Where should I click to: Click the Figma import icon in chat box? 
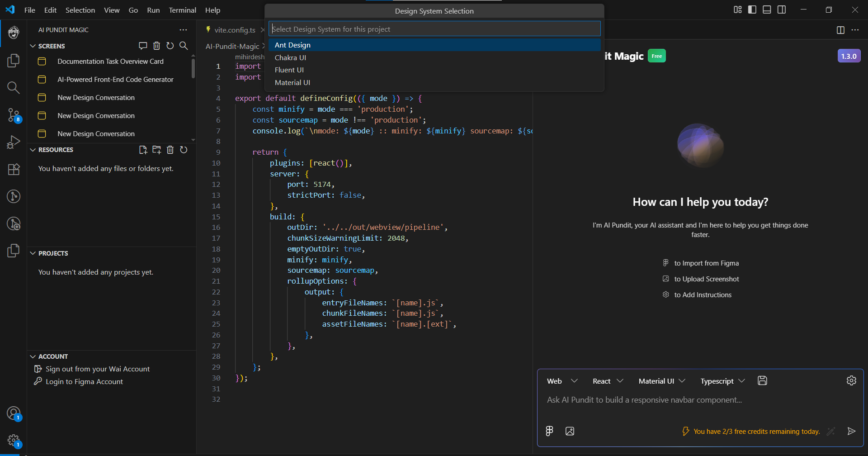549,431
